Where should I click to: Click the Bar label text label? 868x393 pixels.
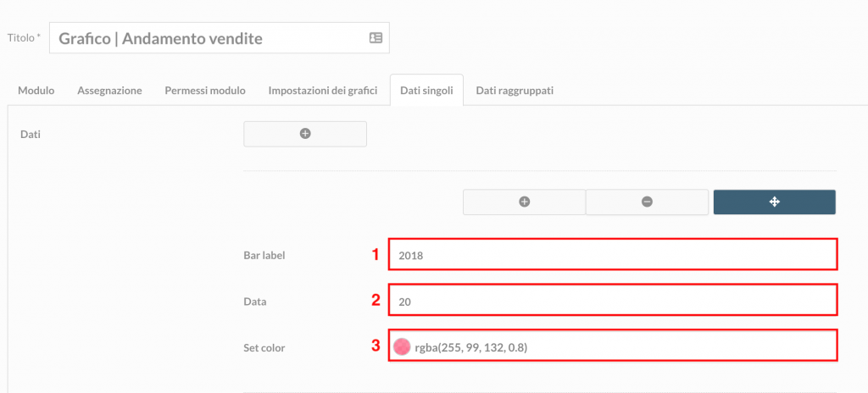pyautogui.click(x=264, y=256)
